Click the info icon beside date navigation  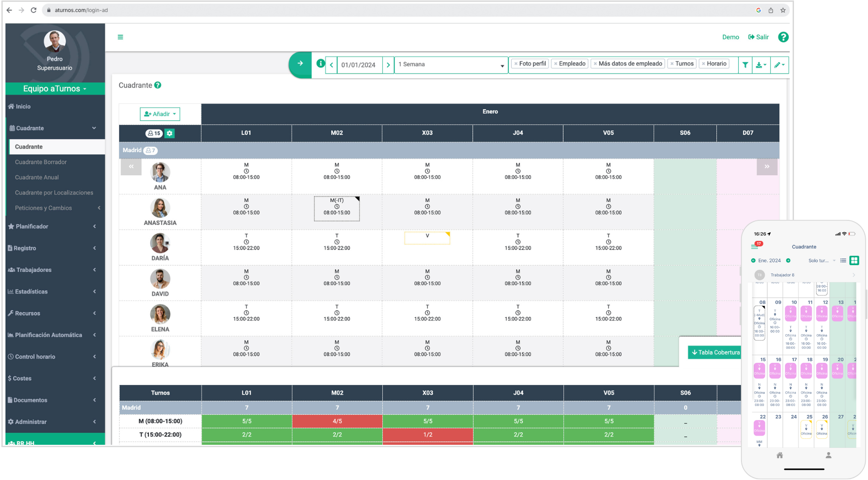coord(321,64)
